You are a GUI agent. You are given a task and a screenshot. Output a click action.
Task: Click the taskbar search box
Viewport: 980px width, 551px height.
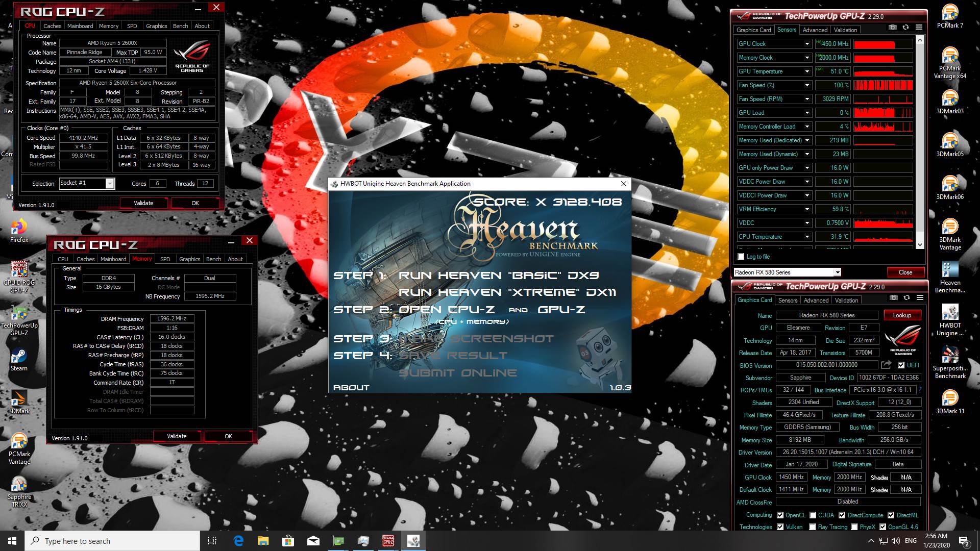point(112,541)
